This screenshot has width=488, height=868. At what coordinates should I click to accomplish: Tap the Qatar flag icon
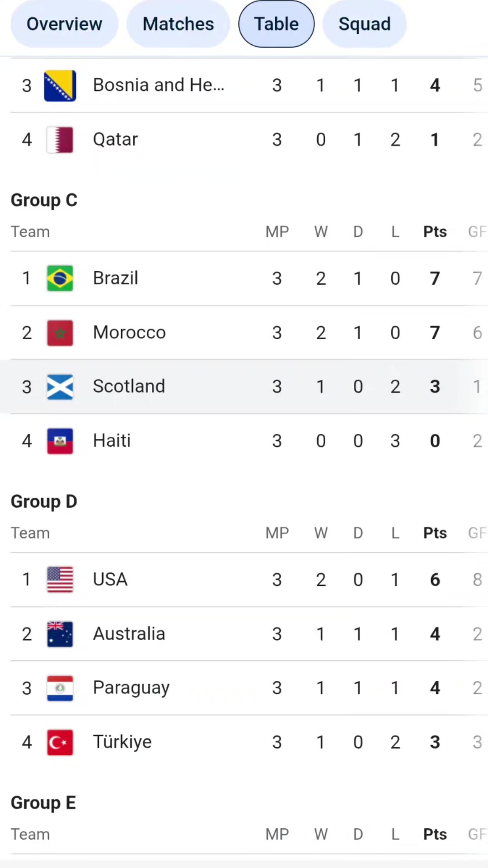tap(60, 140)
